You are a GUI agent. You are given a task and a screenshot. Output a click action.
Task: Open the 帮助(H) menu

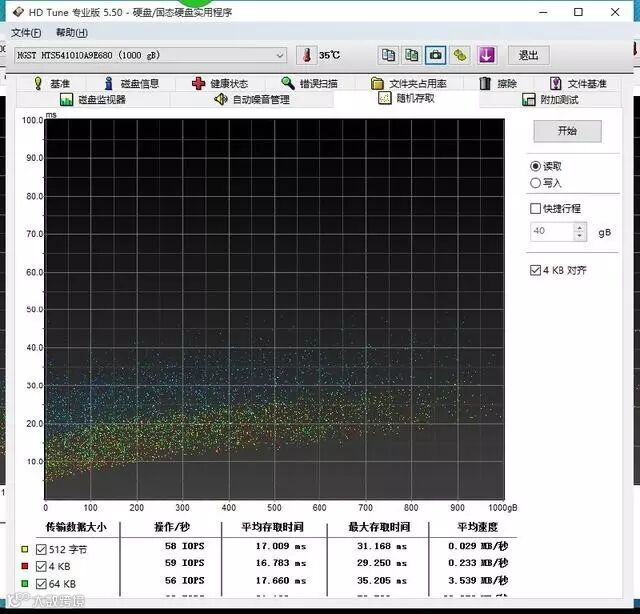tap(72, 33)
